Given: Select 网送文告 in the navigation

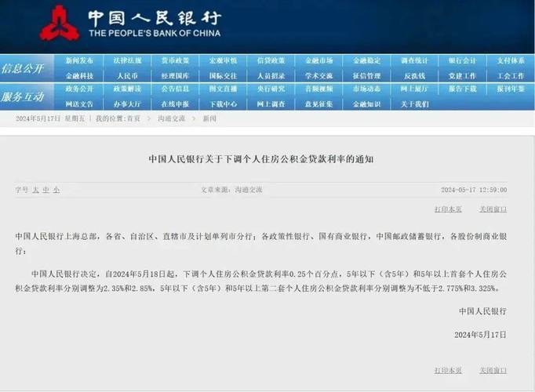Looking at the screenshot, I should click(79, 104).
